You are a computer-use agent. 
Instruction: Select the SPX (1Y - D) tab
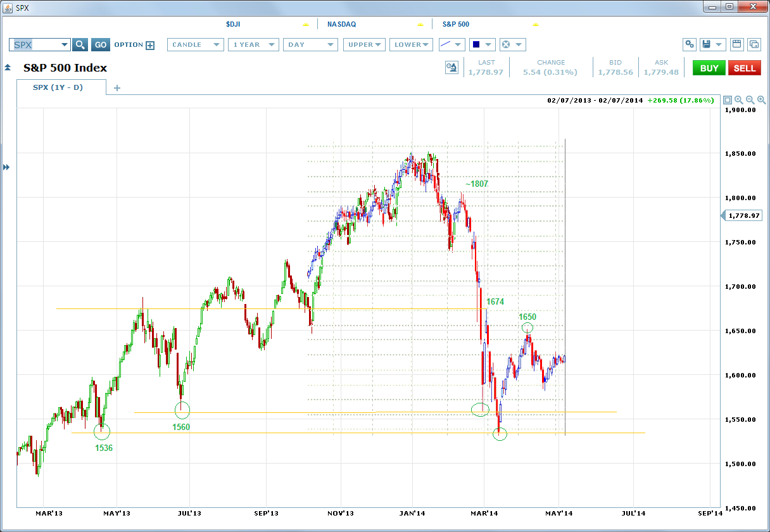click(61, 87)
